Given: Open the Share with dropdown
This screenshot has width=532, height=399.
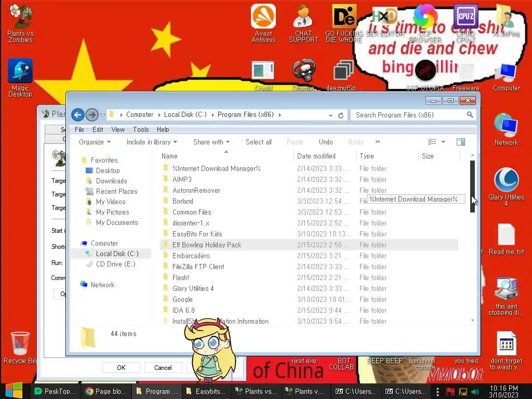Looking at the screenshot, I should click(x=211, y=142).
